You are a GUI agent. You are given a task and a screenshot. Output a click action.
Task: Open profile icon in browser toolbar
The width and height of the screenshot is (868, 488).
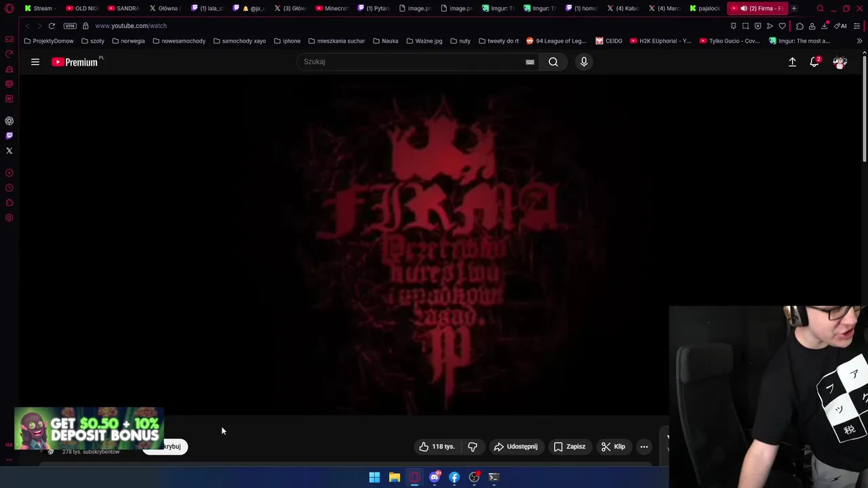coord(812,26)
